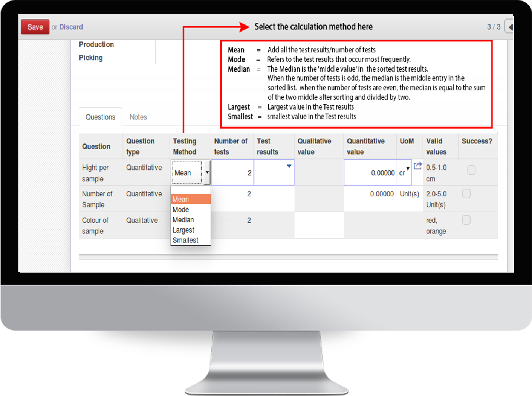Click the 3 / 3 record counter
The width and height of the screenshot is (532, 396).
(x=494, y=27)
